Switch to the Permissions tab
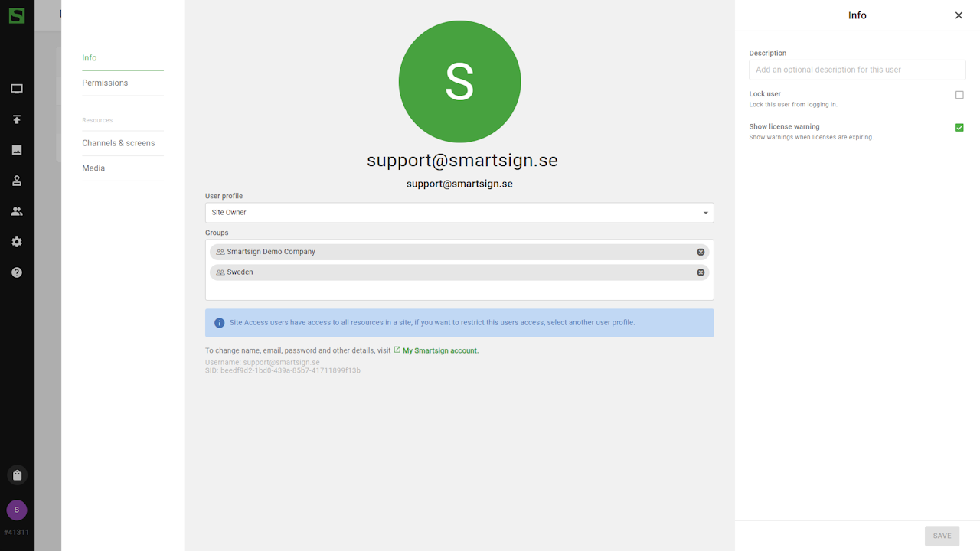Viewport: 980px width, 551px height. pos(105,83)
